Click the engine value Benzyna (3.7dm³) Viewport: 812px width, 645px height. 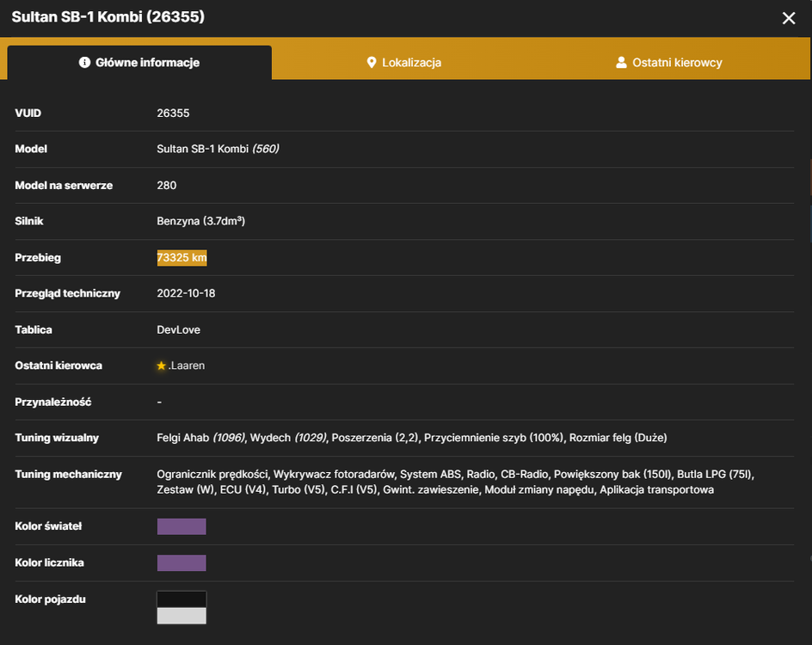(x=201, y=221)
